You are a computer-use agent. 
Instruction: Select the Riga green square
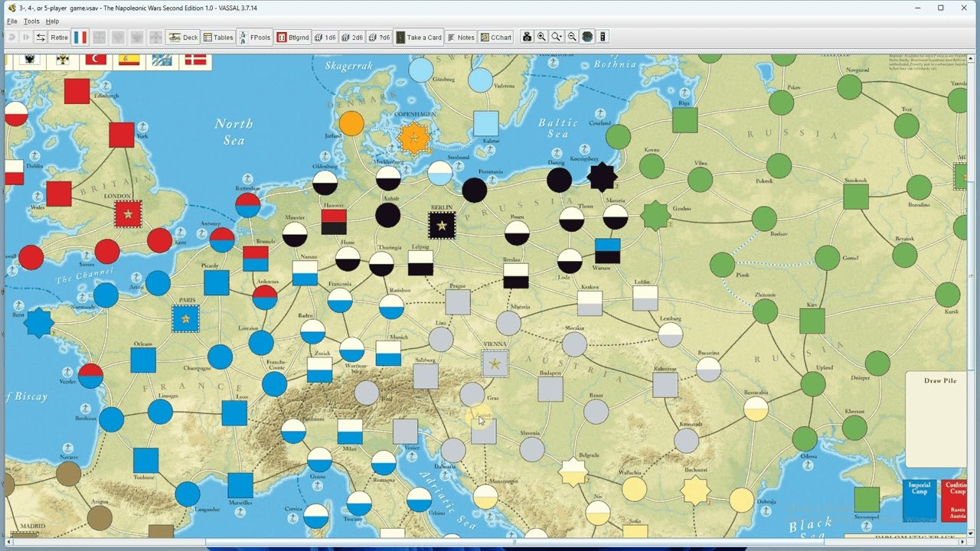(685, 120)
